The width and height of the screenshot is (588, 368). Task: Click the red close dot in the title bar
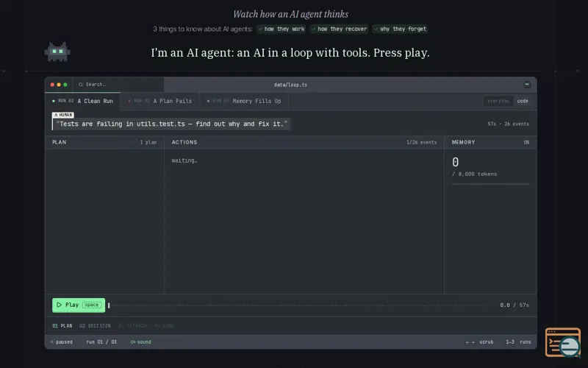pos(52,85)
